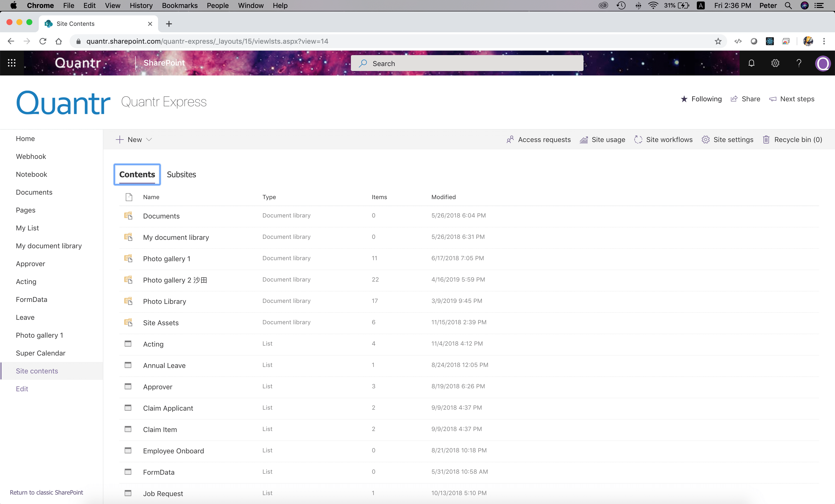Image resolution: width=835 pixels, height=504 pixels.
Task: Go to Chrome home page icon
Action: click(59, 41)
